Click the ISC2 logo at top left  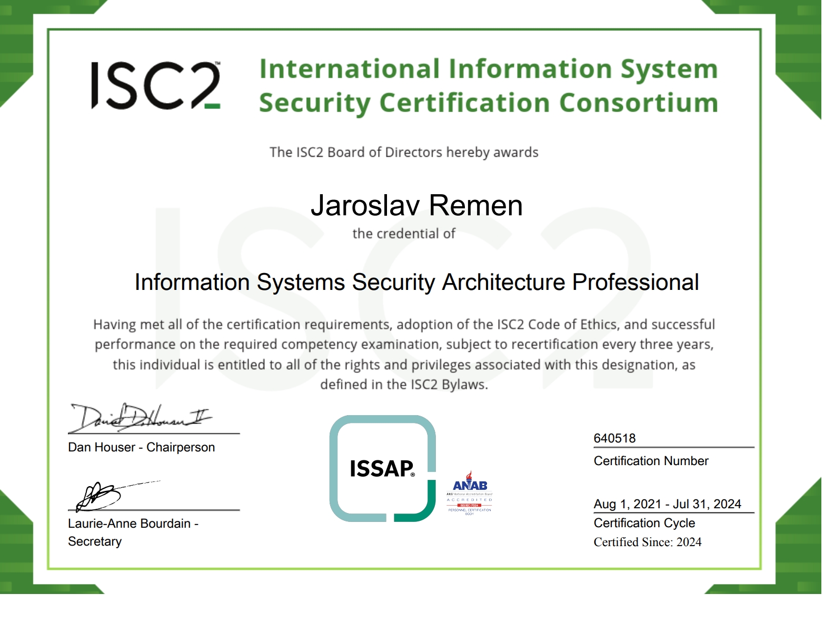(x=156, y=86)
